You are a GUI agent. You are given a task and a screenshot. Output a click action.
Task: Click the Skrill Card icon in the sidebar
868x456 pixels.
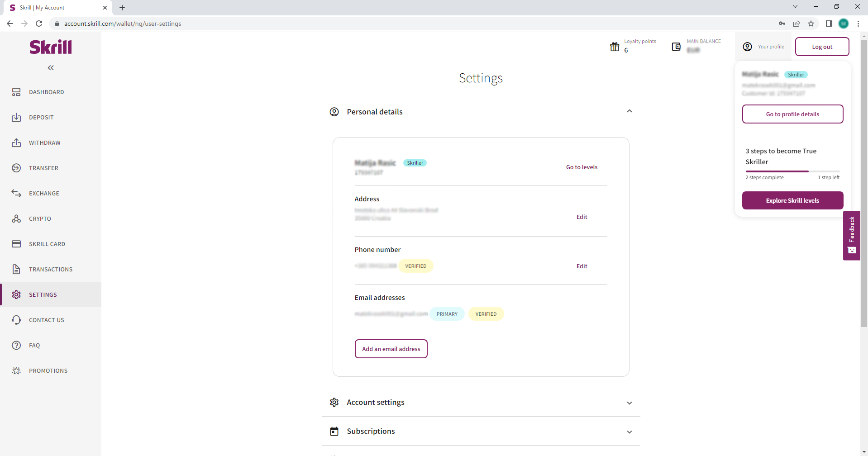click(16, 244)
